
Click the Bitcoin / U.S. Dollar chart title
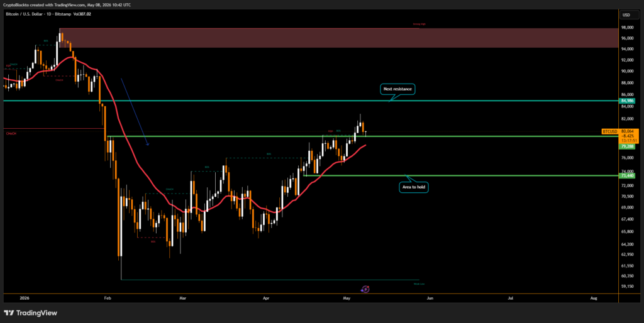(34, 14)
